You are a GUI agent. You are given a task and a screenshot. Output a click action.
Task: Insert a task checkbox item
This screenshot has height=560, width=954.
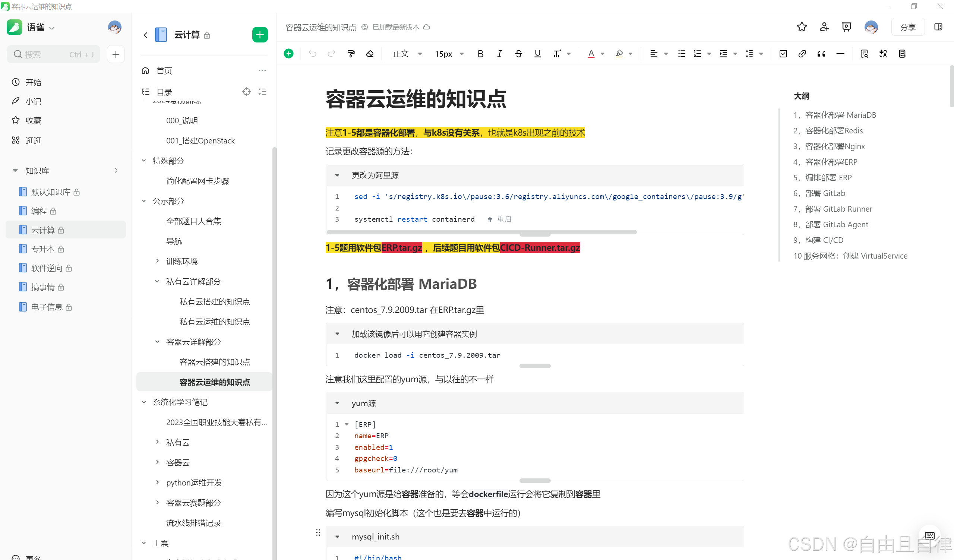coord(783,54)
